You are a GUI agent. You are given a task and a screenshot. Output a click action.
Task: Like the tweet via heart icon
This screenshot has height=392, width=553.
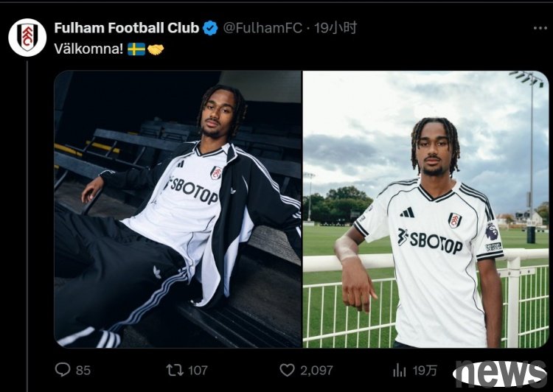pyautogui.click(x=287, y=370)
